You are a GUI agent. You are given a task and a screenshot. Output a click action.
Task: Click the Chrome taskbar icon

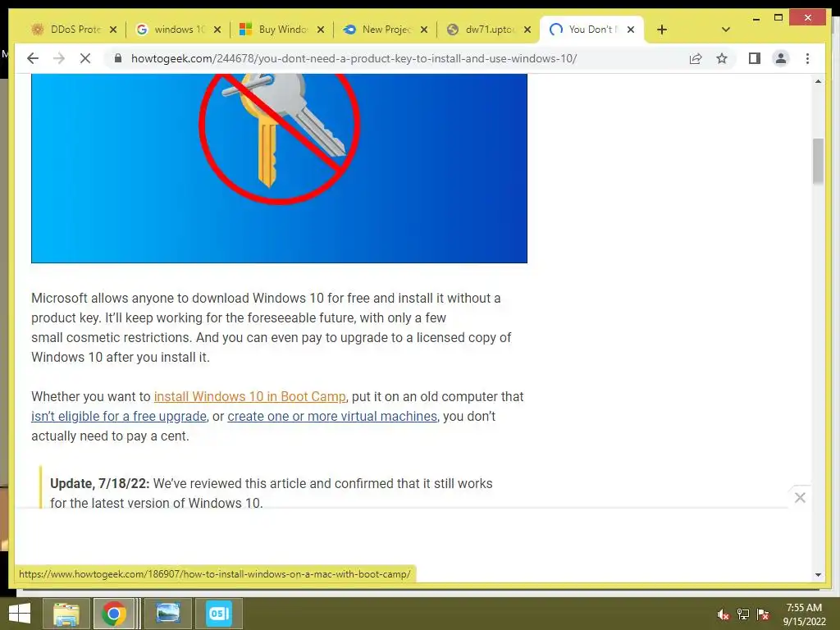(x=113, y=614)
